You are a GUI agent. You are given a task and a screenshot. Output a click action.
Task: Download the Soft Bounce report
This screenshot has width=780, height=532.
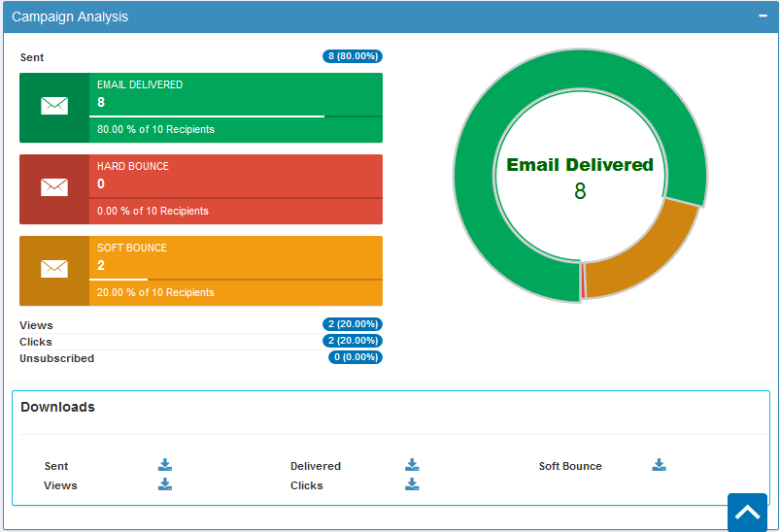click(659, 465)
